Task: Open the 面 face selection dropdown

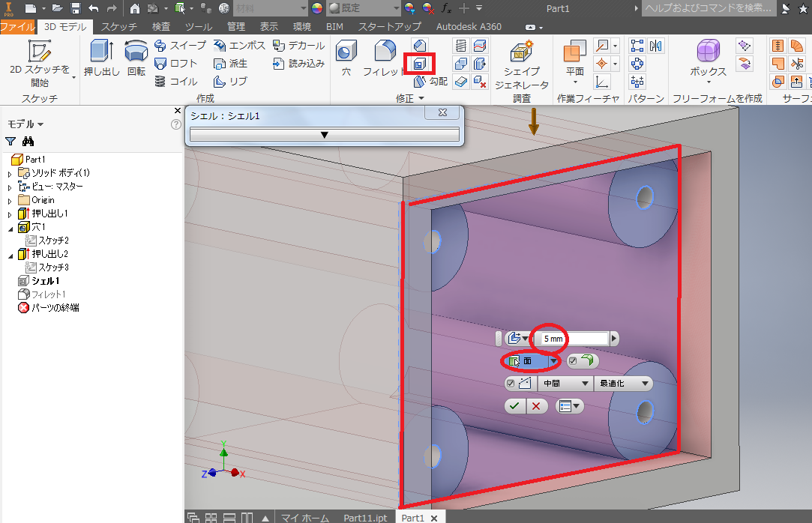Action: [553, 361]
